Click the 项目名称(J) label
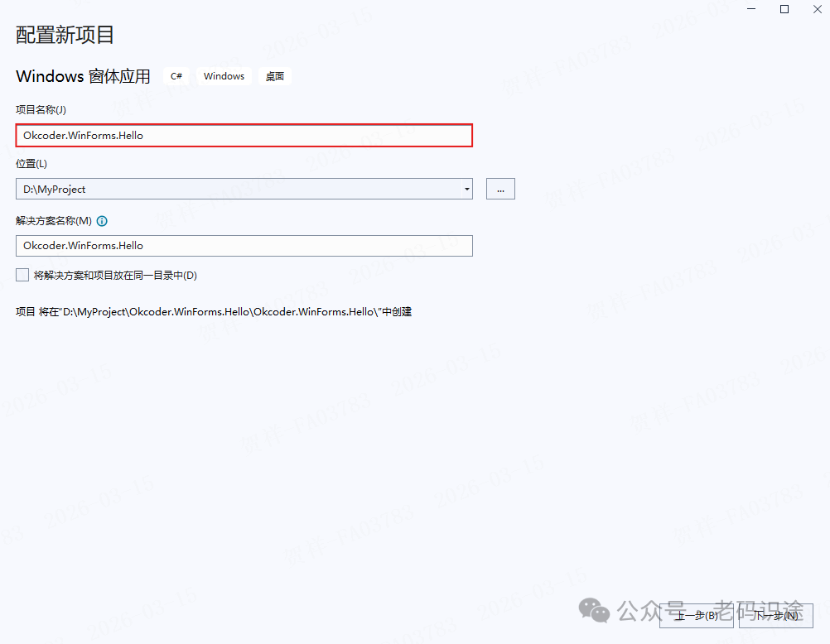Viewport: 830px width, 644px height. 41,109
